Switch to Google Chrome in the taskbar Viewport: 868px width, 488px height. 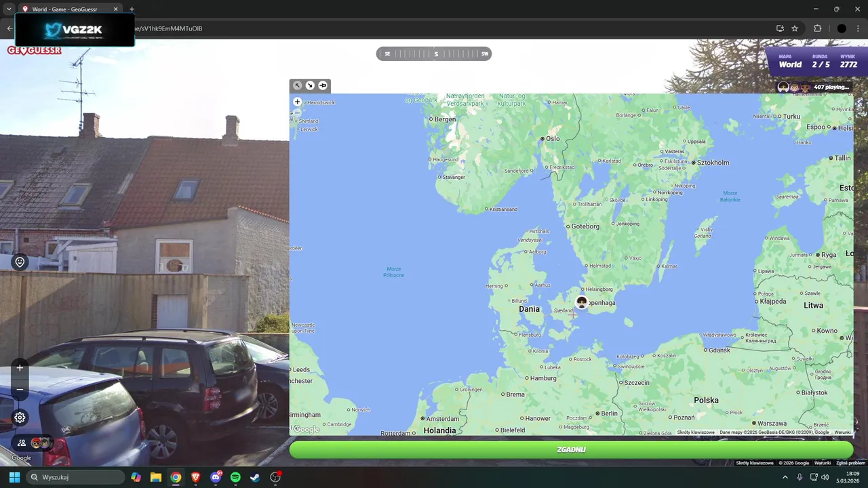pyautogui.click(x=176, y=477)
